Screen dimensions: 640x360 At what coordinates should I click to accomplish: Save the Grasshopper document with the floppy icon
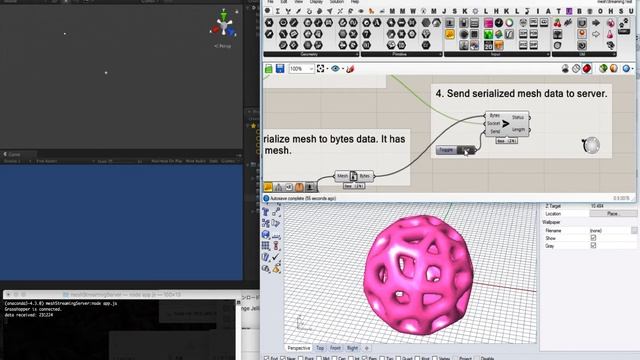pyautogui.click(x=280, y=69)
